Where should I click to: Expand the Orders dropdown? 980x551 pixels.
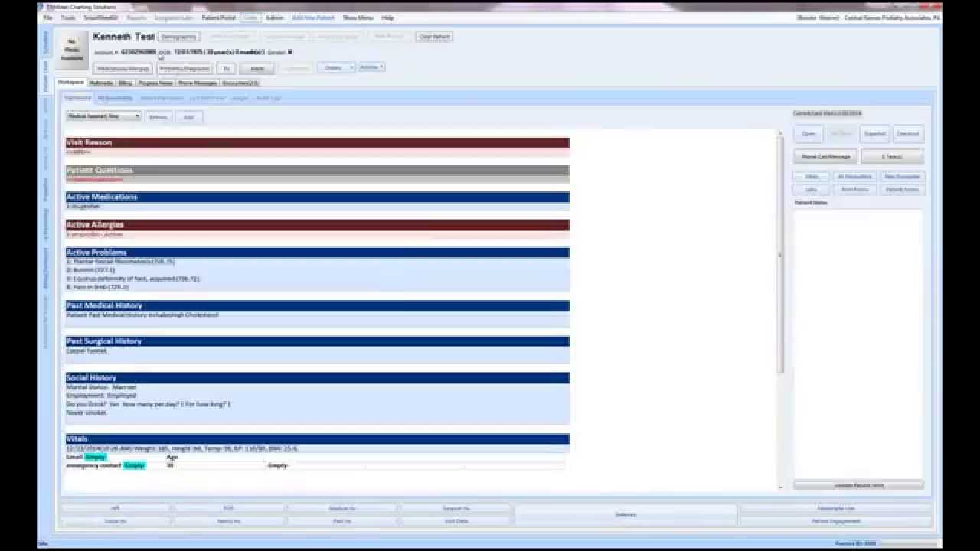pyautogui.click(x=336, y=67)
